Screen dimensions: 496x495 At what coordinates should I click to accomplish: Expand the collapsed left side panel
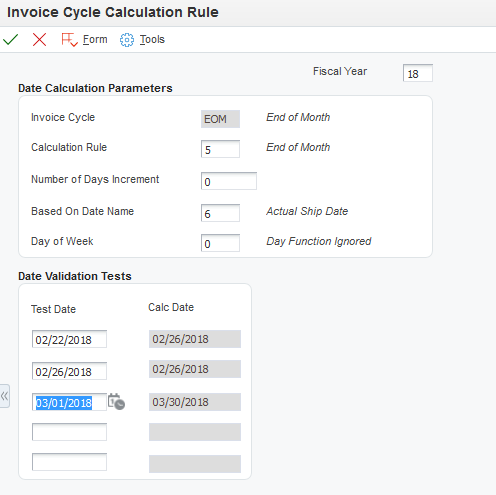tap(5, 396)
